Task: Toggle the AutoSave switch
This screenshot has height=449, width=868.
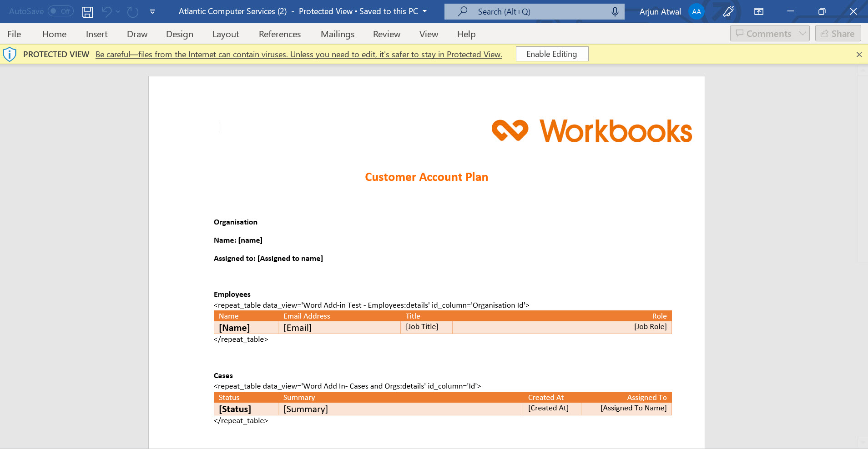Action: coord(61,11)
